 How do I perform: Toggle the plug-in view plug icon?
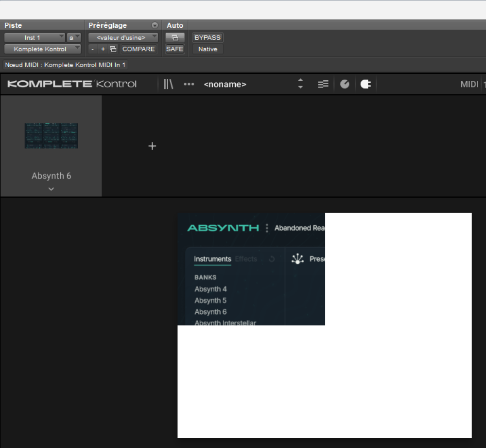pyautogui.click(x=366, y=84)
